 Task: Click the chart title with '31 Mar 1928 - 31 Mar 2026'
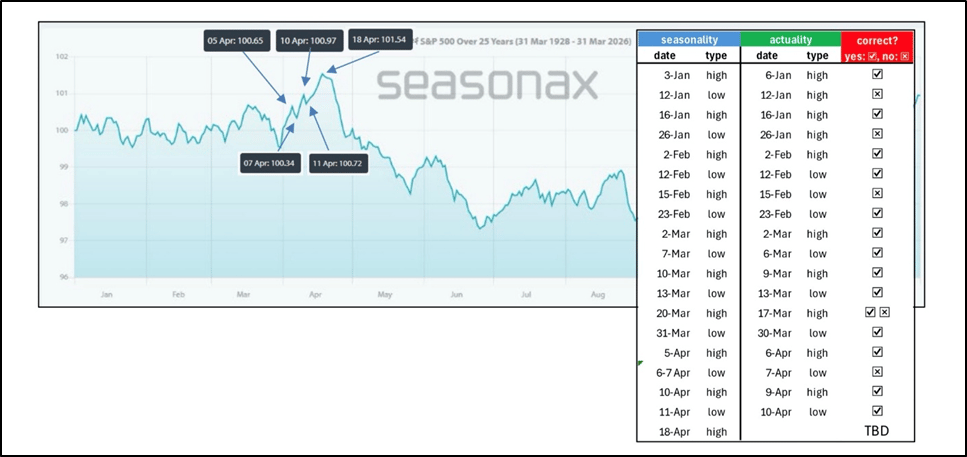[x=522, y=41]
